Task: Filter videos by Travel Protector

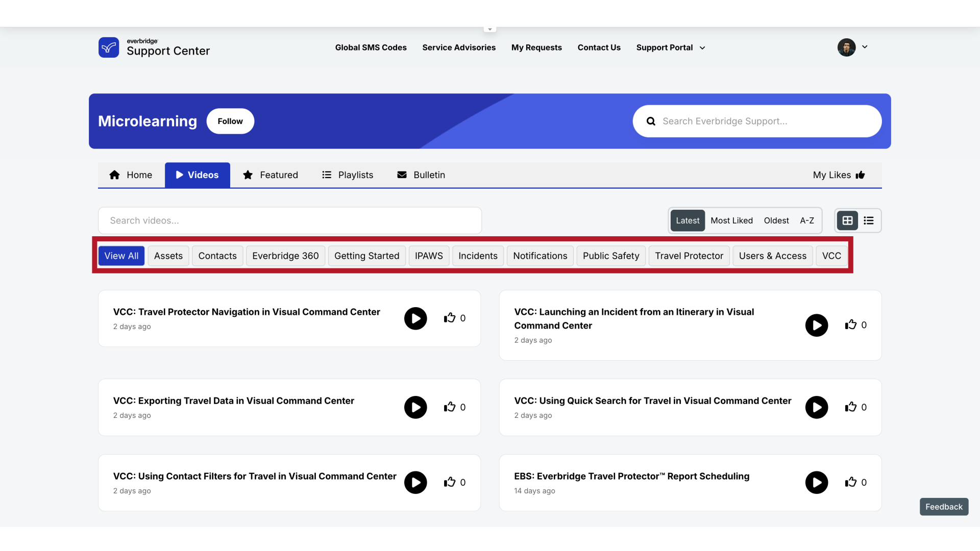Action: tap(689, 256)
